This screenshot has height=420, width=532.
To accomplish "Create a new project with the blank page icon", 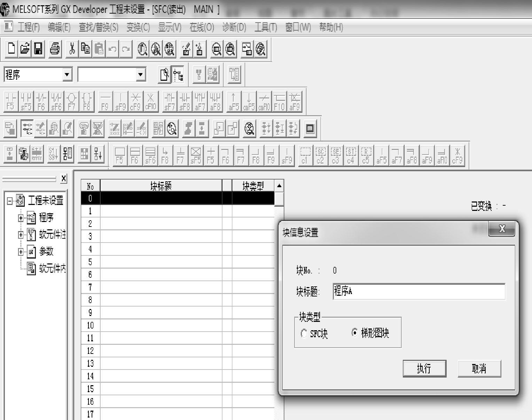I will (11, 48).
